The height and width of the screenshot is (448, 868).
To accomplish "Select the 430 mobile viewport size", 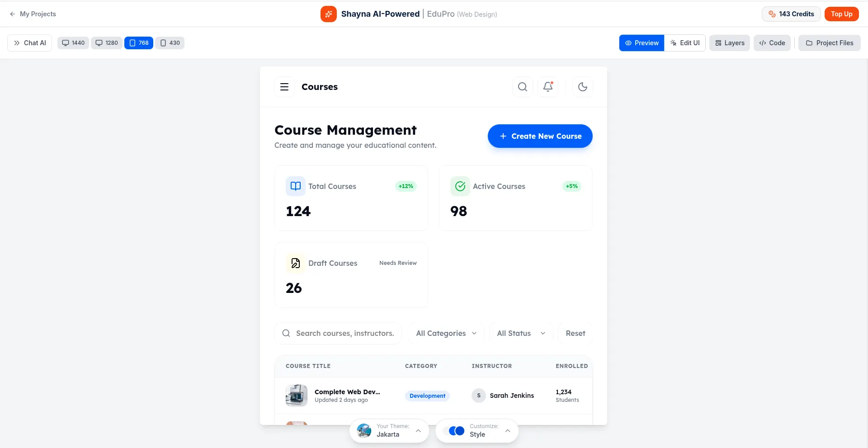I will click(x=170, y=43).
